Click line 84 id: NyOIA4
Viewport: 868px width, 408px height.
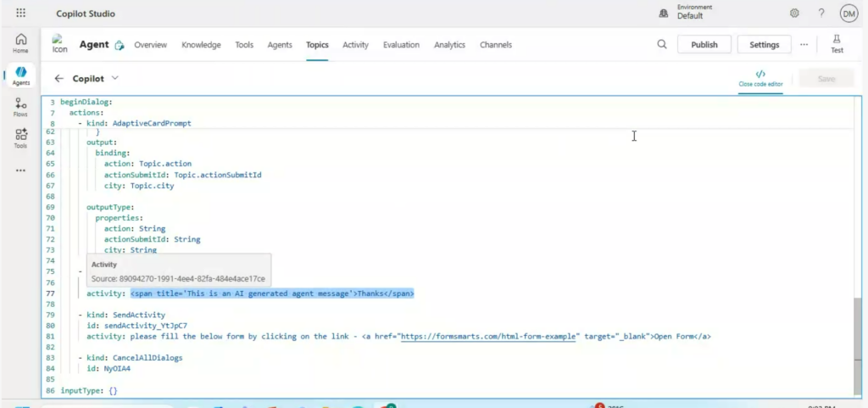click(108, 368)
